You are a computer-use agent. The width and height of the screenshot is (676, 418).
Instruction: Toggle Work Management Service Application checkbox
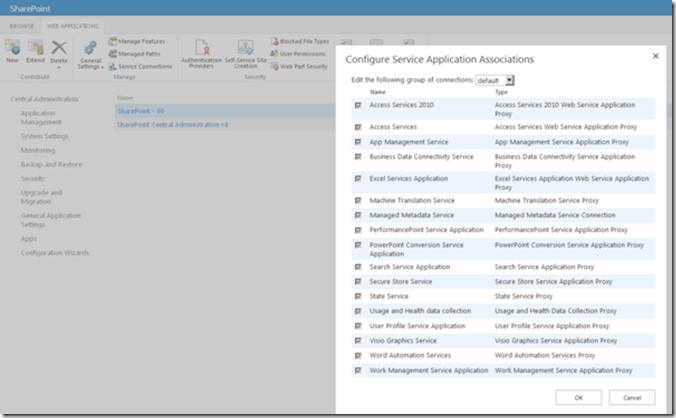click(358, 370)
